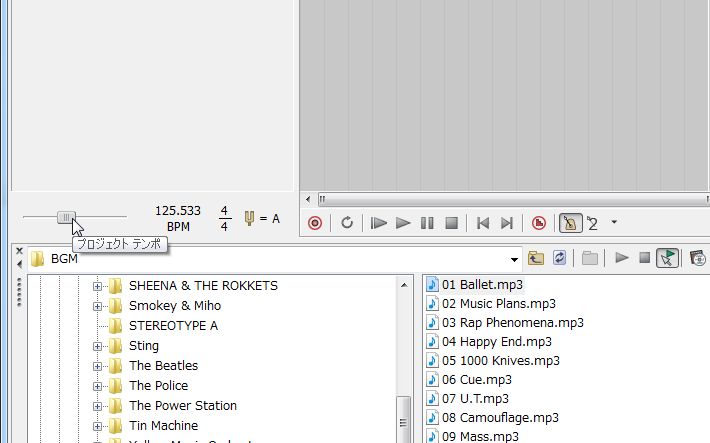Expand The Power Station folder node
This screenshot has width=710, height=443.
pyautogui.click(x=97, y=406)
